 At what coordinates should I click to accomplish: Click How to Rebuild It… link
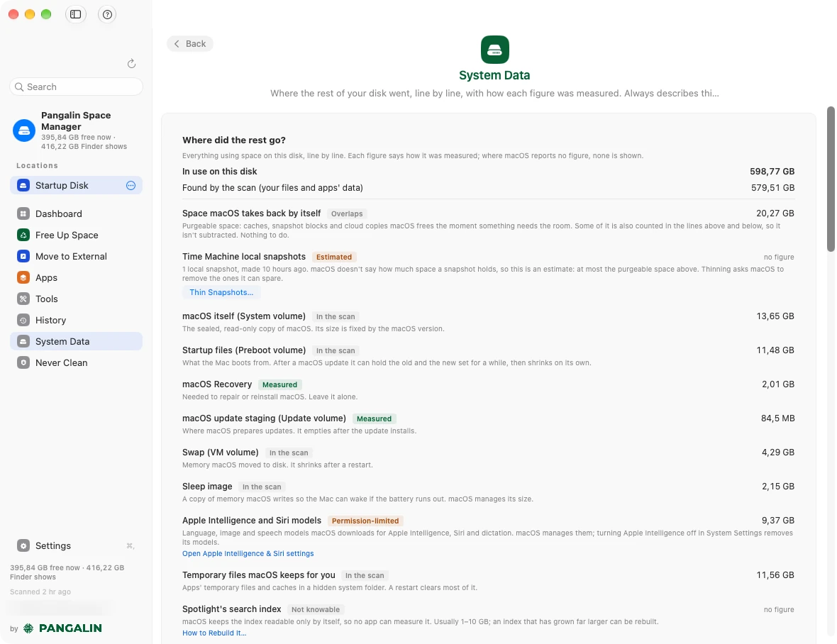click(214, 633)
